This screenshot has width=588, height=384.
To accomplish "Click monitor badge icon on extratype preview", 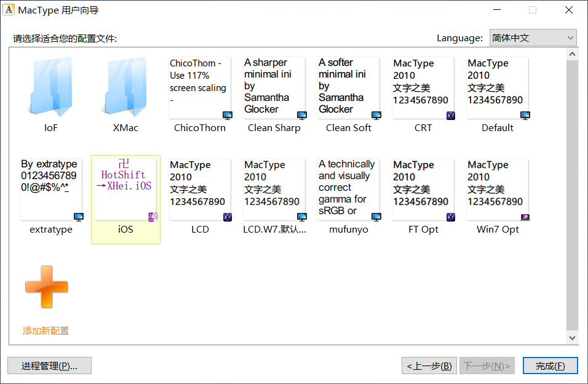I will (x=78, y=217).
